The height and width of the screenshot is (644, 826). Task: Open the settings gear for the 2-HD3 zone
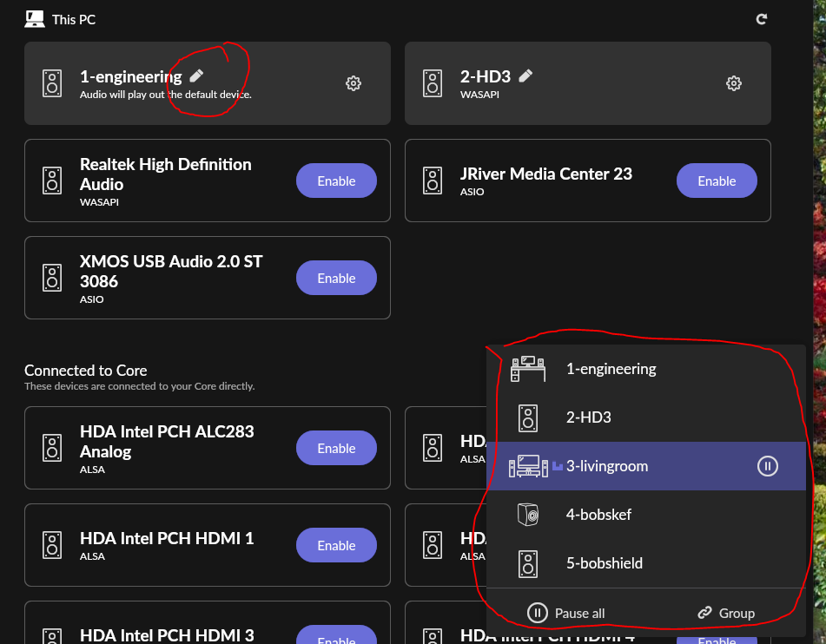tap(733, 83)
